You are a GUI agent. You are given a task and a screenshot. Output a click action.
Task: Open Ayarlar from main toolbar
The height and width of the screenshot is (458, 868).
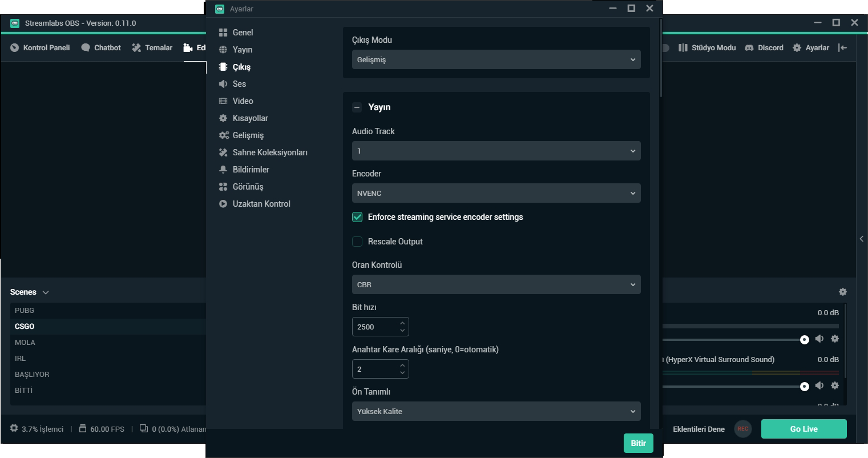coord(811,47)
